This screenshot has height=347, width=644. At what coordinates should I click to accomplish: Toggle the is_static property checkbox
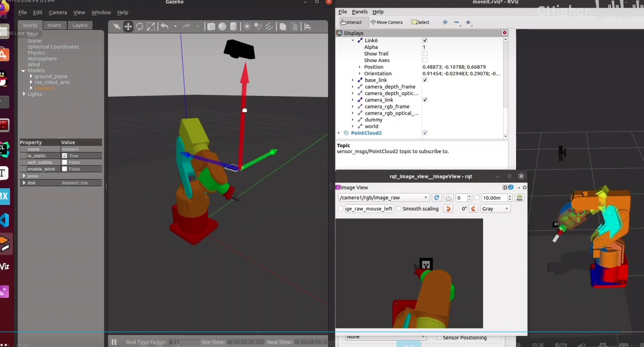(65, 156)
